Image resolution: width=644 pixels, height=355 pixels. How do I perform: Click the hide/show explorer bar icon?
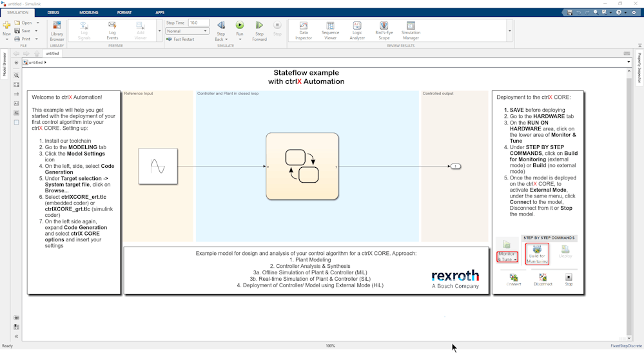(x=16, y=63)
